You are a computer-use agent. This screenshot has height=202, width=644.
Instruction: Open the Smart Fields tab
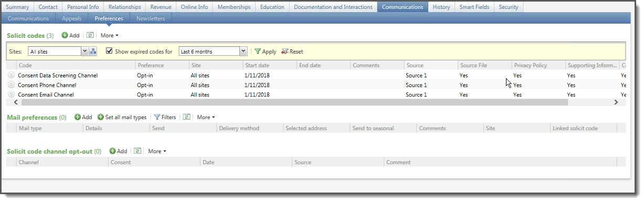pyautogui.click(x=474, y=7)
